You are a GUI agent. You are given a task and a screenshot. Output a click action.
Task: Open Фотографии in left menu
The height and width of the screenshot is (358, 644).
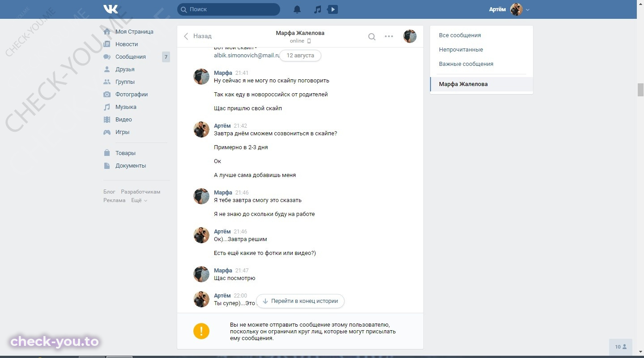132,95
